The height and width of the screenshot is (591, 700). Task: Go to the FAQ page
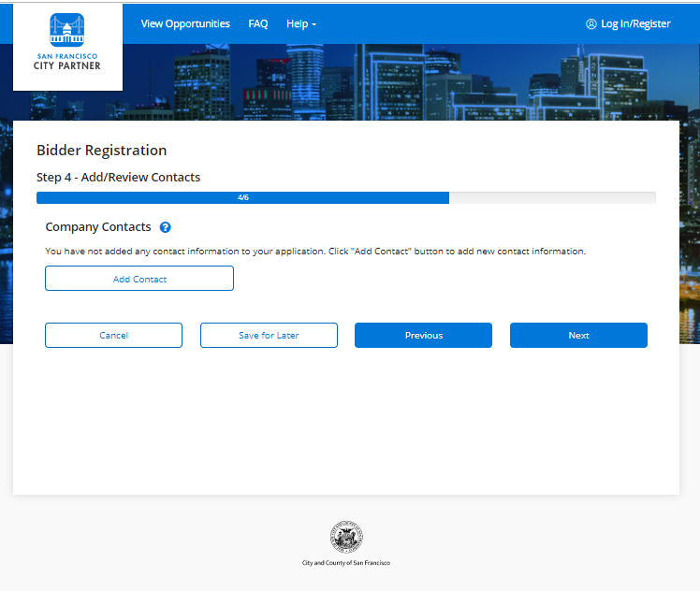(x=258, y=24)
